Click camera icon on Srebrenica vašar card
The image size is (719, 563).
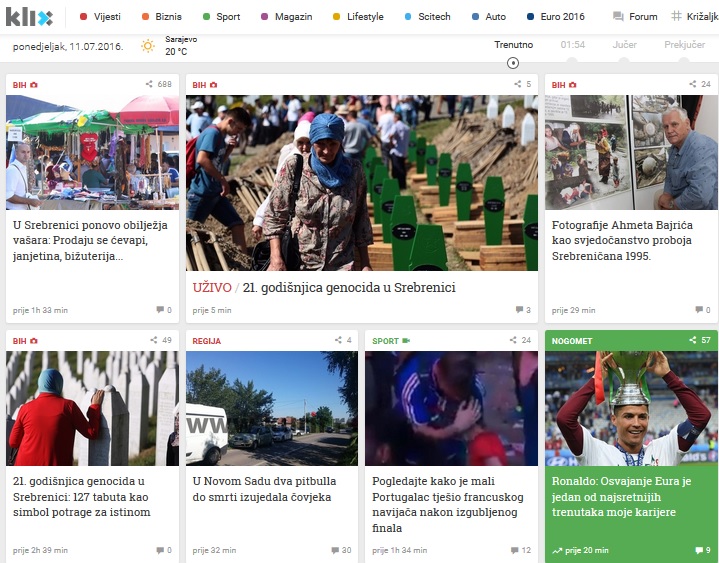34,85
